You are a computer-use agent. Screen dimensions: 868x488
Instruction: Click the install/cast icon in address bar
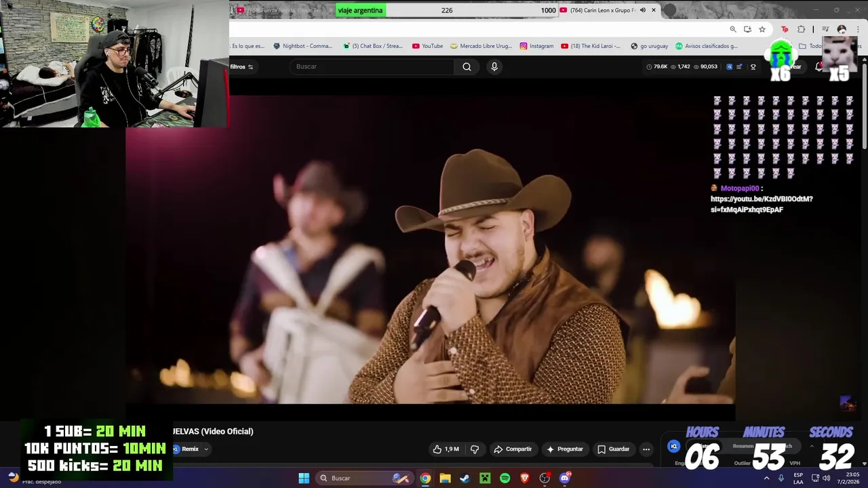[747, 29]
